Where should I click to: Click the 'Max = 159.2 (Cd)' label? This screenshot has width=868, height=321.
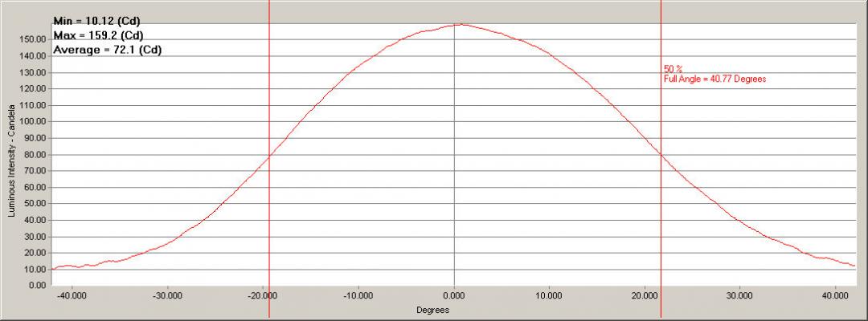tap(98, 35)
